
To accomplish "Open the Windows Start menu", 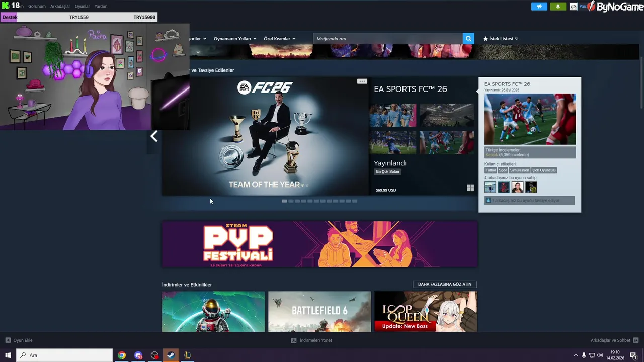I will pyautogui.click(x=8, y=355).
